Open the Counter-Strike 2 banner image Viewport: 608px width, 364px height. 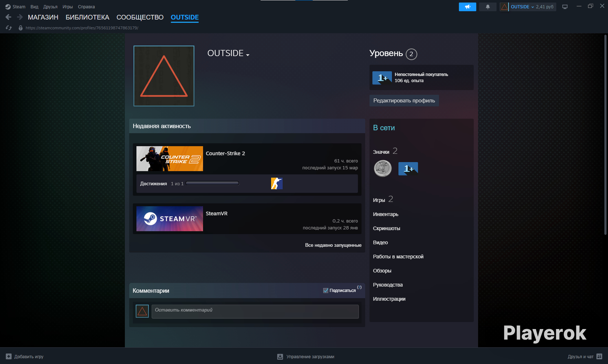[170, 159]
